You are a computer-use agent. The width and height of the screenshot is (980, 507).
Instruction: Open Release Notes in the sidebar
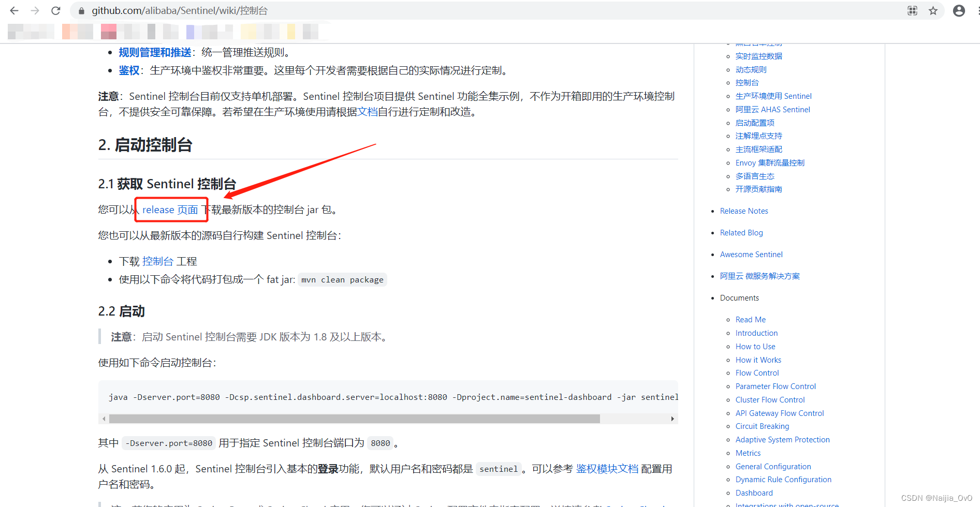click(x=744, y=211)
